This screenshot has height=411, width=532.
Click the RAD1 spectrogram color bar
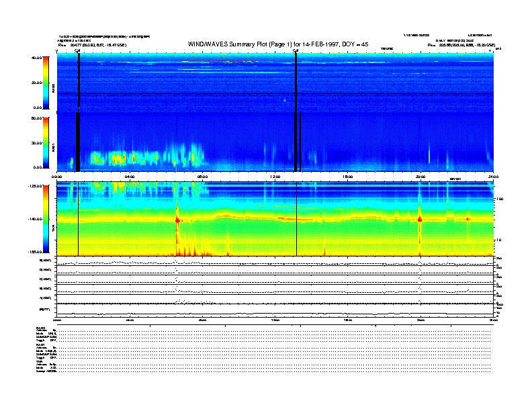(46, 142)
